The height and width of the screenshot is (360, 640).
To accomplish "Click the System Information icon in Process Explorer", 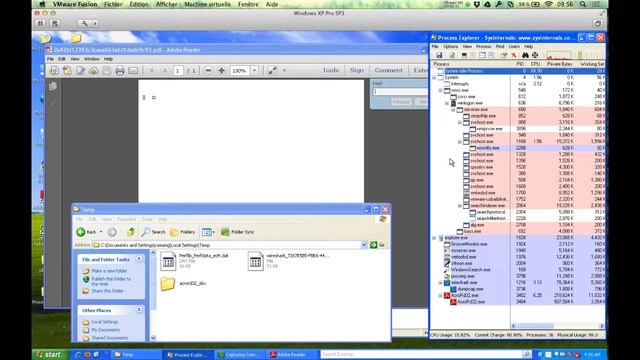I will click(464, 55).
